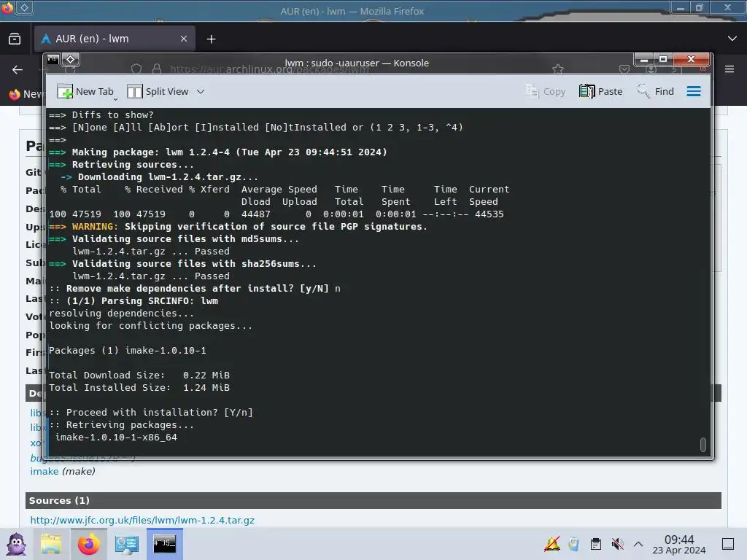Image resolution: width=747 pixels, height=560 pixels.
Task: Open a new Firefox tab with plus button
Action: (x=211, y=39)
